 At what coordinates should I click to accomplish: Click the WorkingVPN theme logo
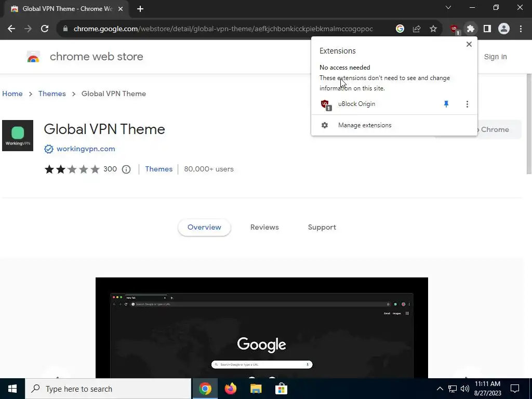coord(18,136)
